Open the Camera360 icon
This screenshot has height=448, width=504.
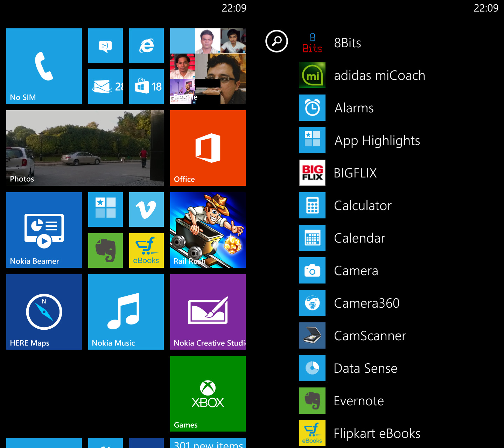click(312, 303)
